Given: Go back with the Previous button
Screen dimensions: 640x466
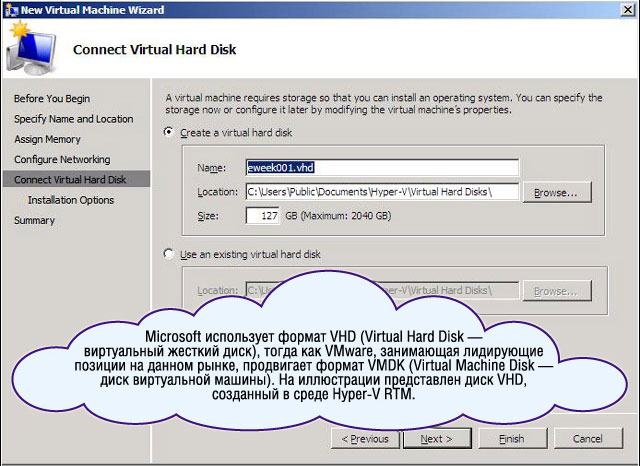Looking at the screenshot, I should tap(365, 439).
